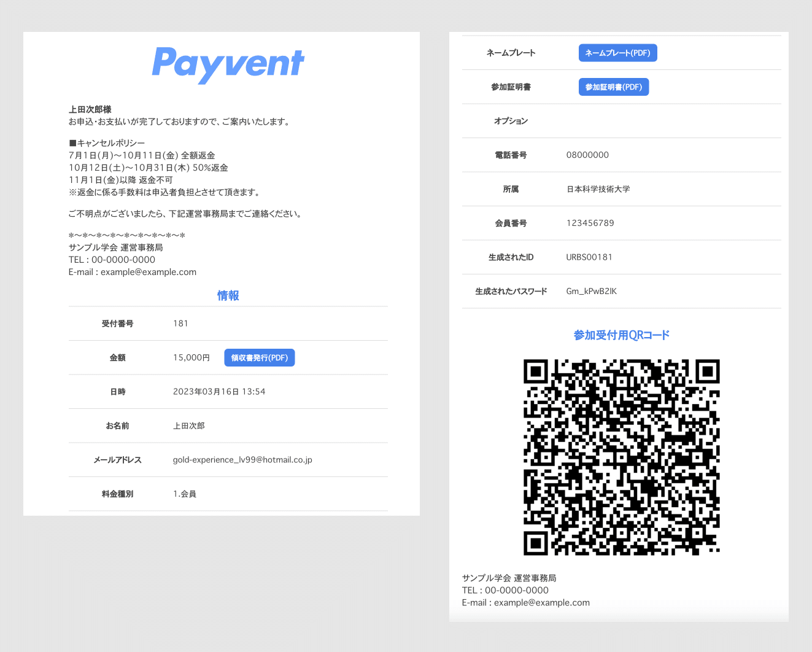Select the 50%返金 cancellation policy line

tap(149, 168)
